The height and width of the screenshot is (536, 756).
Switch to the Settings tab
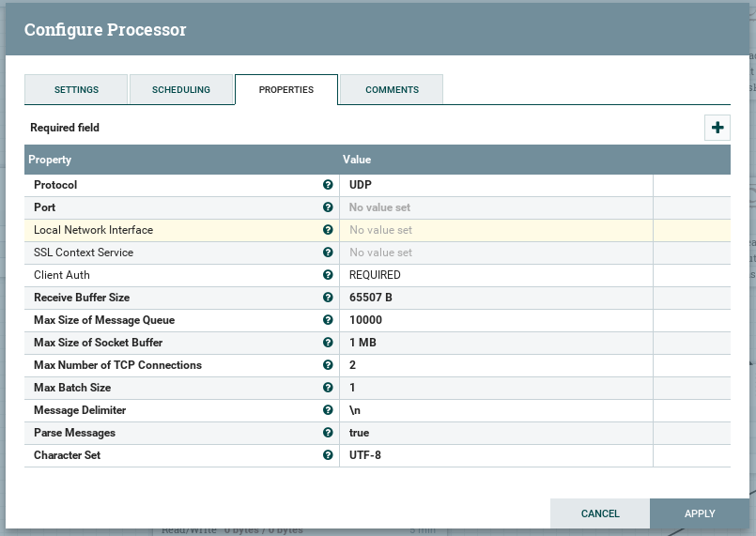pyautogui.click(x=76, y=90)
